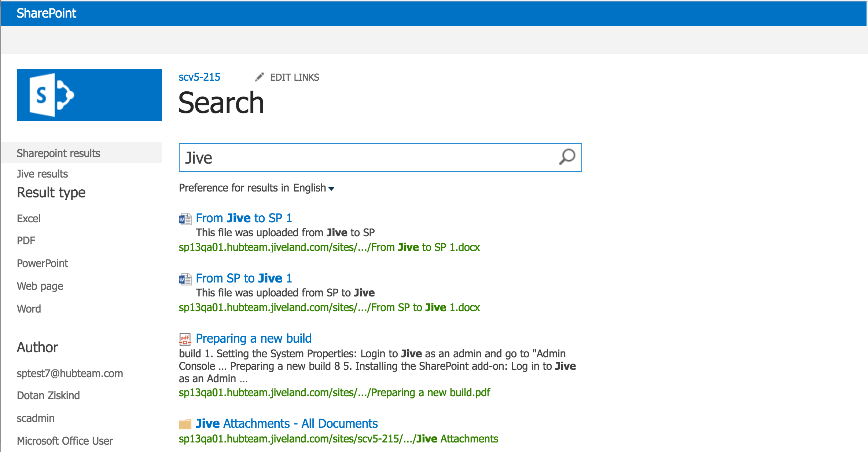Filter results by Web page type
Image resolution: width=868 pixels, height=452 pixels.
(x=40, y=286)
